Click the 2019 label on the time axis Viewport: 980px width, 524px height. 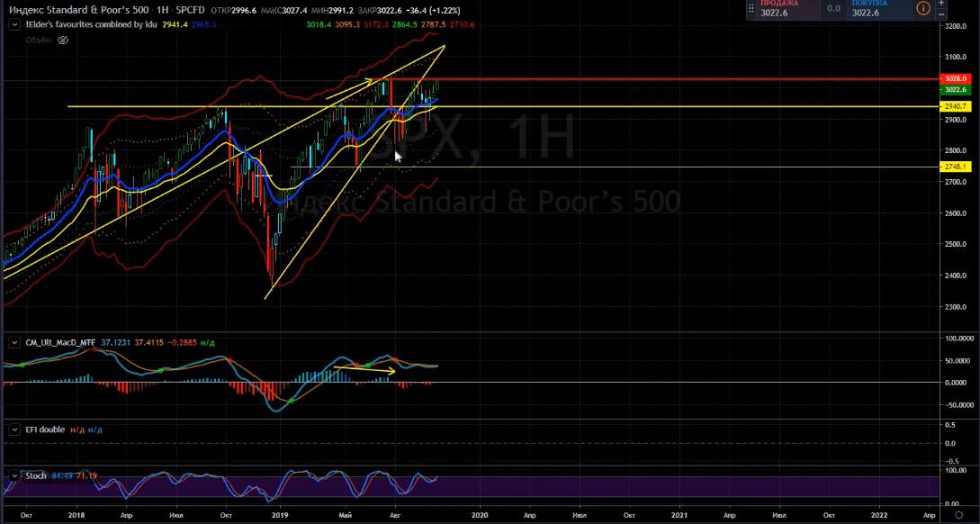tap(280, 516)
